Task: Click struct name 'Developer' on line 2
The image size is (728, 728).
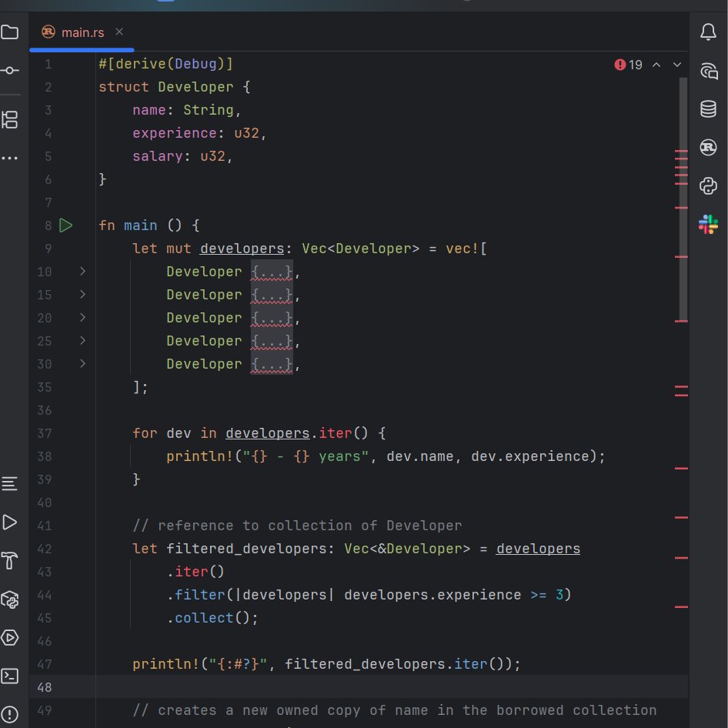Action: coord(195,87)
